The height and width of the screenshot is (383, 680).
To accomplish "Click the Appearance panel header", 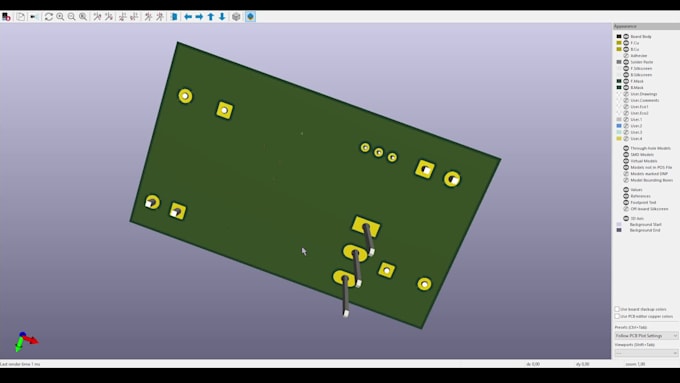I will (646, 26).
